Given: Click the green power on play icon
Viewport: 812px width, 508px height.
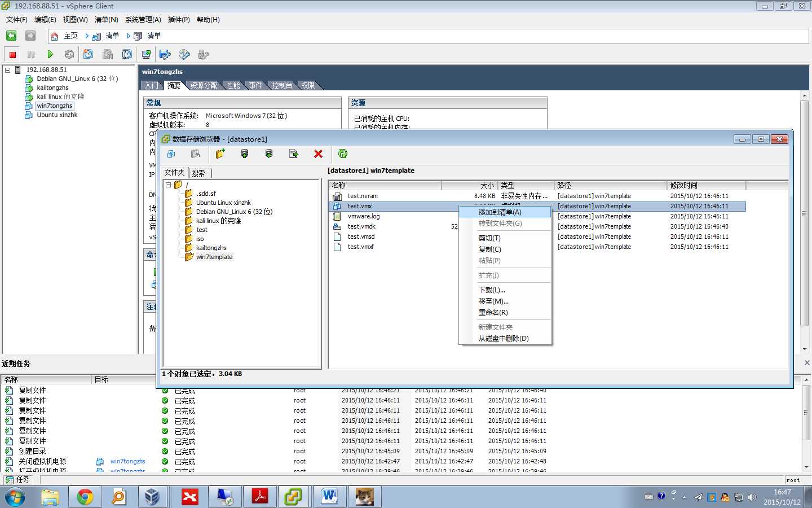Looking at the screenshot, I should 50,55.
